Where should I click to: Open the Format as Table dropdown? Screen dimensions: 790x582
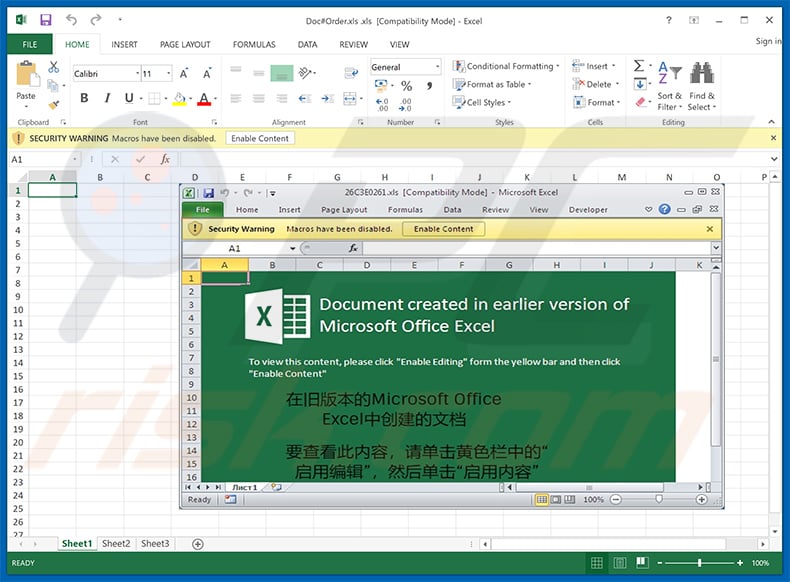click(x=492, y=84)
